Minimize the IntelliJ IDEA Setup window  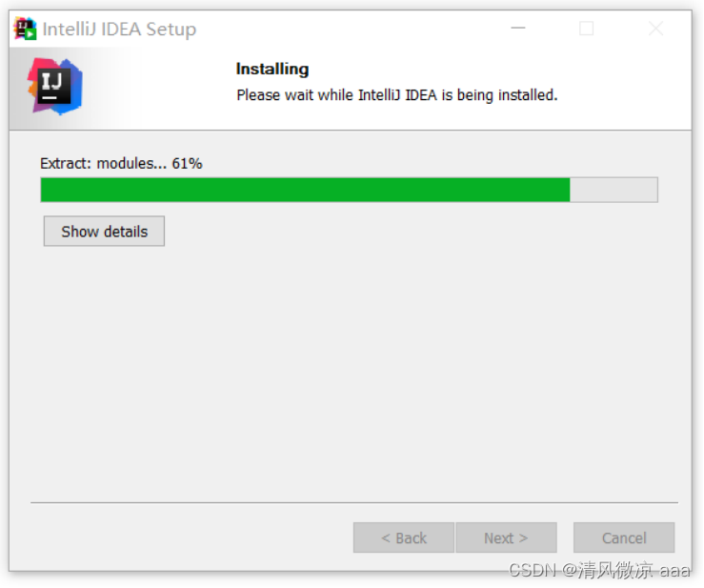(x=518, y=29)
